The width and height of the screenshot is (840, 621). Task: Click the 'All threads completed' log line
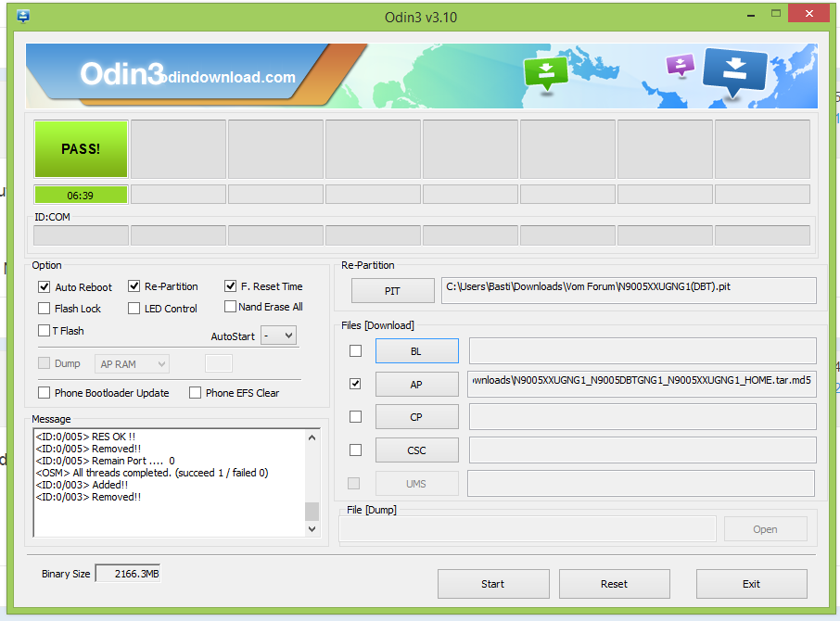click(152, 473)
